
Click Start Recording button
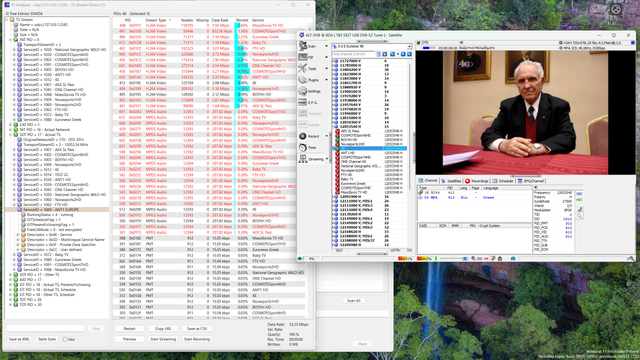pyautogui.click(x=197, y=339)
